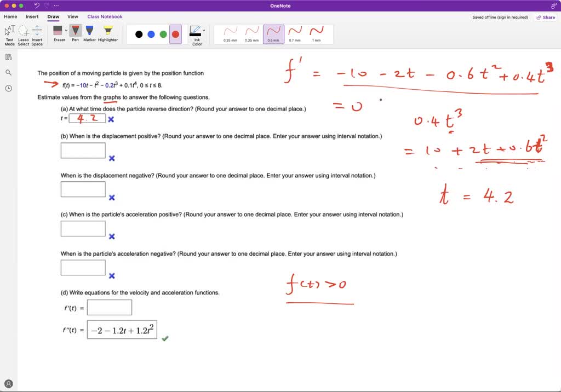Image resolution: width=561 pixels, height=392 pixels.
Task: Select the Pen tool
Action: click(x=75, y=34)
